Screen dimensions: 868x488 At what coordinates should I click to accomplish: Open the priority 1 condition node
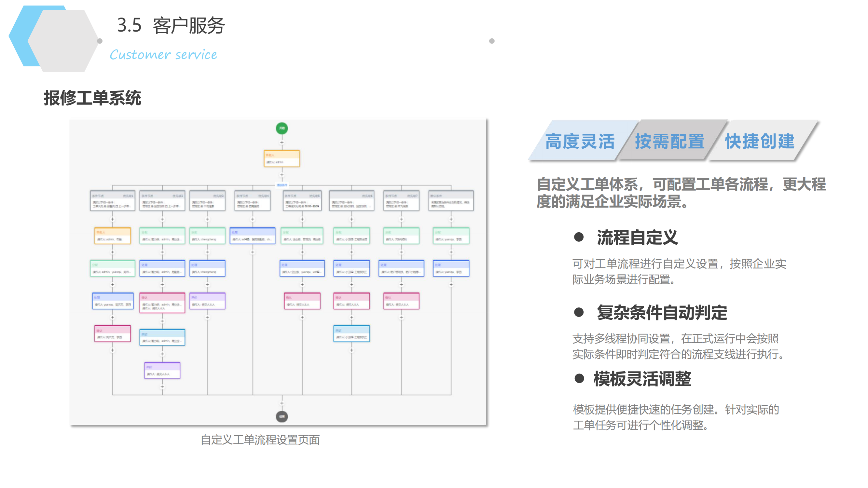pyautogui.click(x=113, y=201)
